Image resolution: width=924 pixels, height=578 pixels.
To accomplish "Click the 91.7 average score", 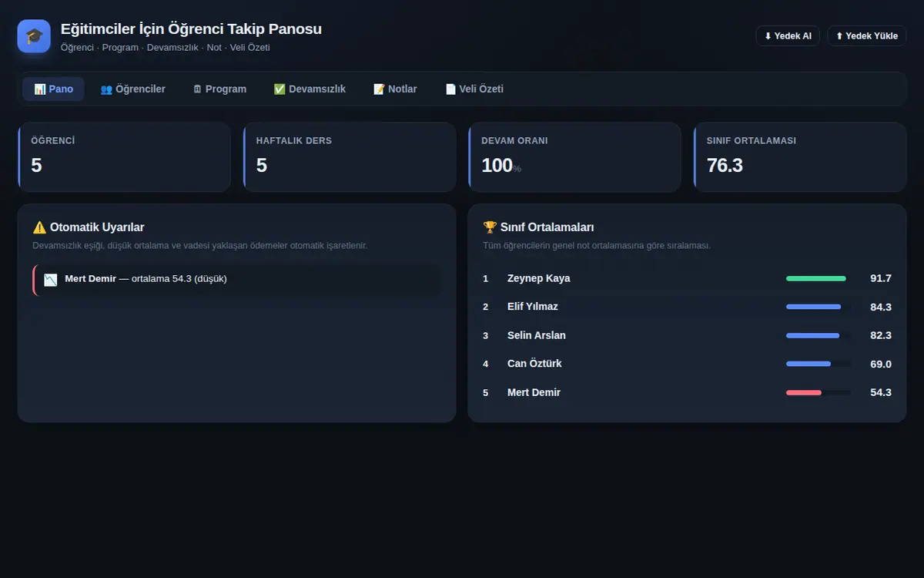I will tap(881, 278).
